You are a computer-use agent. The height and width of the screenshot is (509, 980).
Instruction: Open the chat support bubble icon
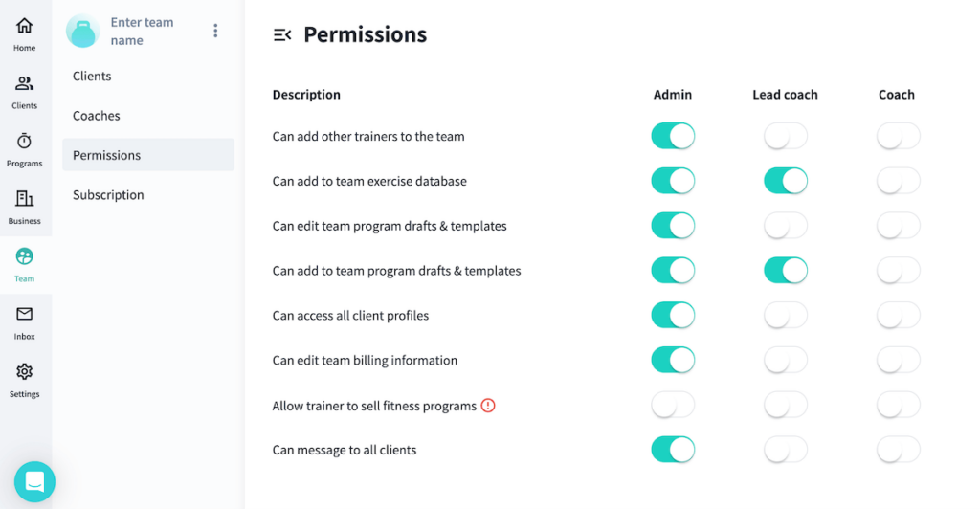pyautogui.click(x=34, y=481)
